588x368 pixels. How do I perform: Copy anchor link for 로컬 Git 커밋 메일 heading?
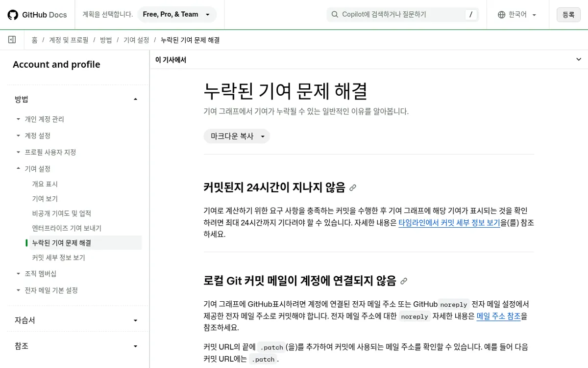click(404, 281)
